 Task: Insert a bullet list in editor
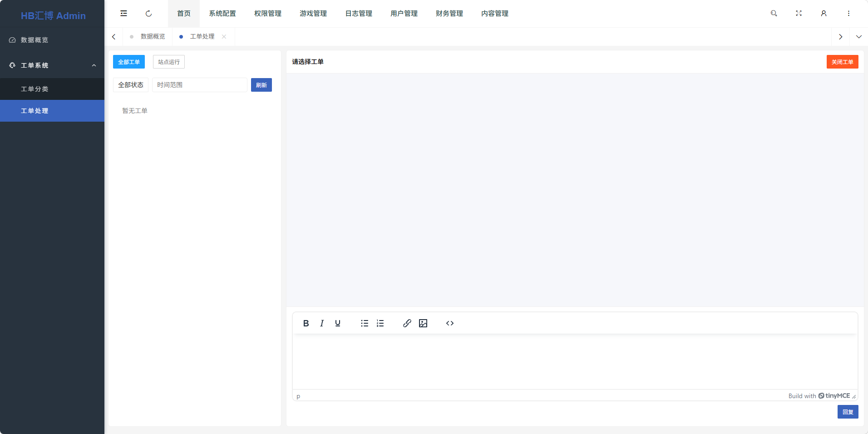click(365, 323)
